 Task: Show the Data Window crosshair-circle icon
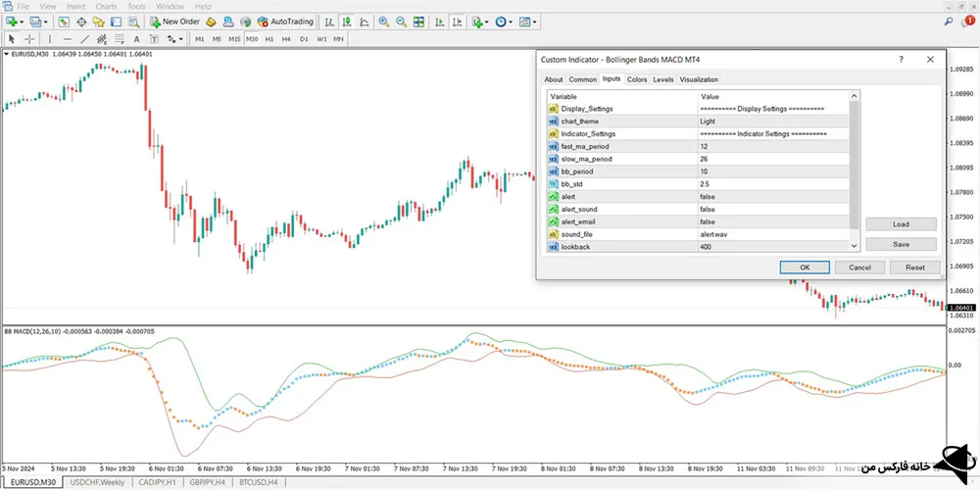[x=81, y=22]
